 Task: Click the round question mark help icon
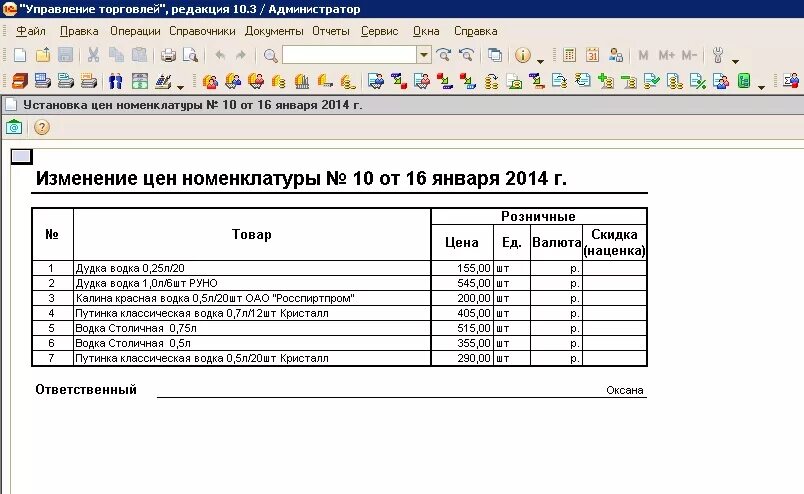point(42,127)
